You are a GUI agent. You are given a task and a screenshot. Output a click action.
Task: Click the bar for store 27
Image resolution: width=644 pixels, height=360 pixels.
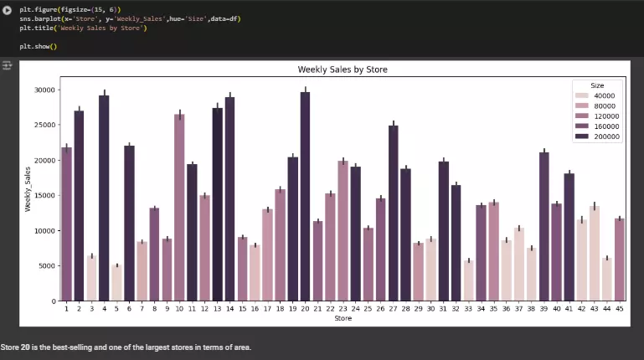[393, 213]
